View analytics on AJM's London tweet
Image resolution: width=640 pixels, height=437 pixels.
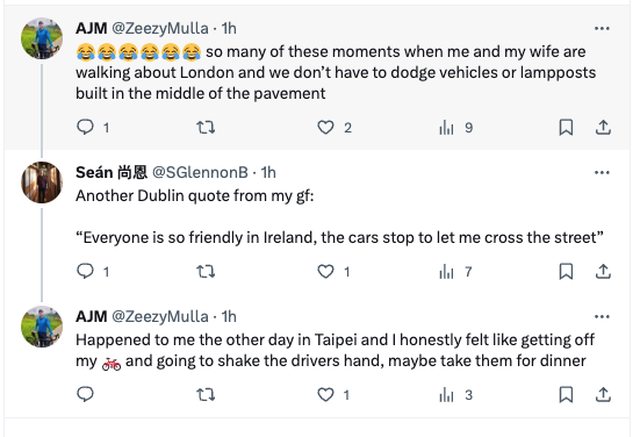pyautogui.click(x=445, y=127)
